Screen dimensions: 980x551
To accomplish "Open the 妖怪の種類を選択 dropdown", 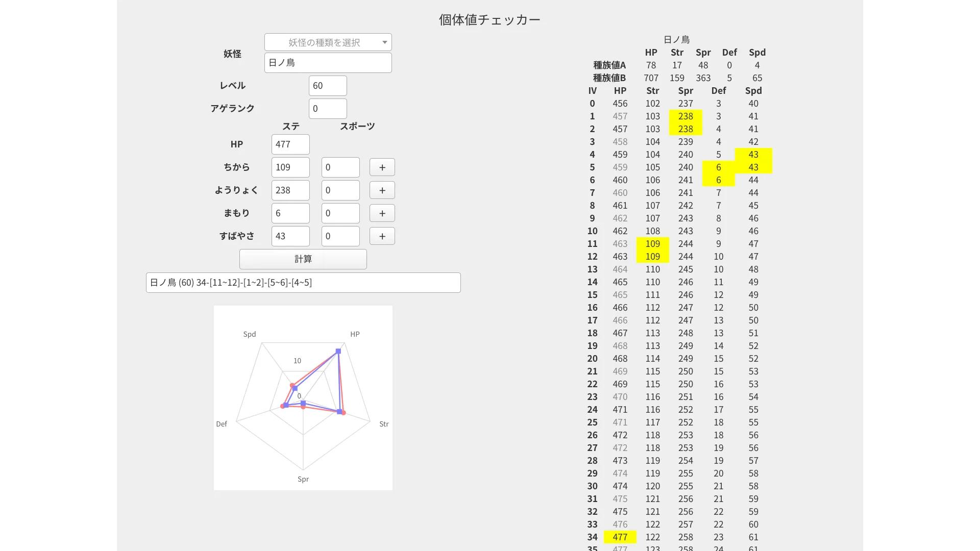I will click(x=328, y=42).
